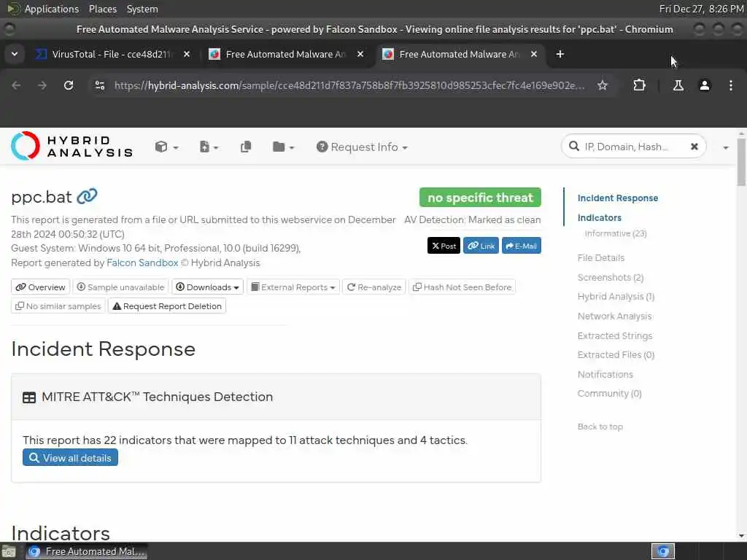This screenshot has width=747, height=560.
Task: Go to Extracted Files (0) section
Action: pyautogui.click(x=616, y=355)
